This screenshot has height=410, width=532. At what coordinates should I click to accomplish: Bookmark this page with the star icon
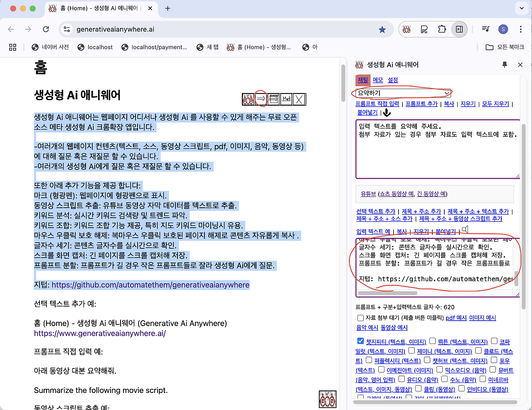382,29
